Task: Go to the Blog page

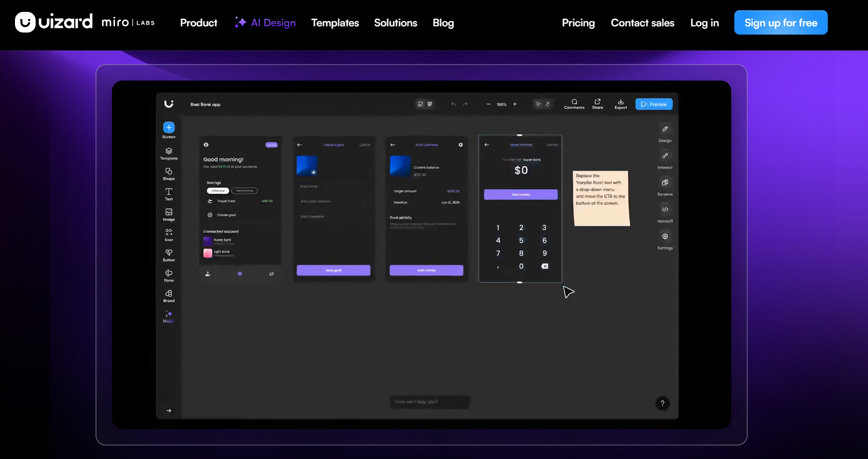Action: click(x=443, y=23)
